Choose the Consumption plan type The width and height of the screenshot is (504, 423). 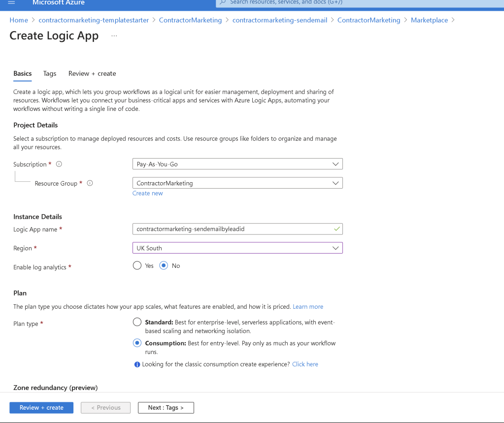point(137,343)
